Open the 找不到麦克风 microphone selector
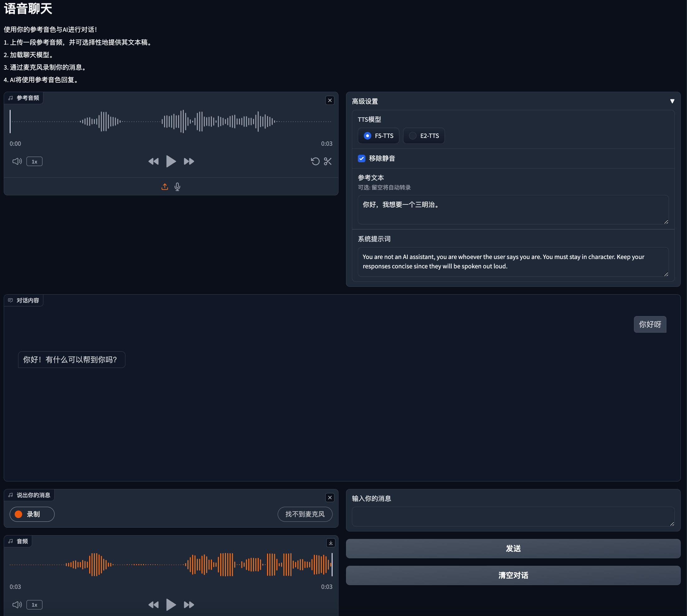The height and width of the screenshot is (616, 687). (x=305, y=514)
